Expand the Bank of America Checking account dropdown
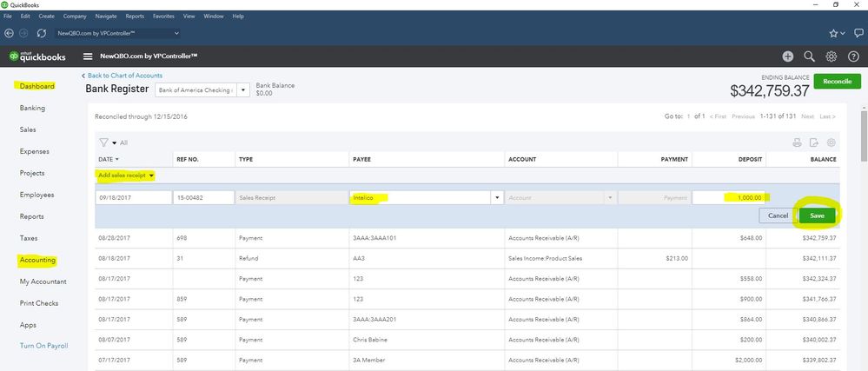This screenshot has width=868, height=371. coord(243,90)
